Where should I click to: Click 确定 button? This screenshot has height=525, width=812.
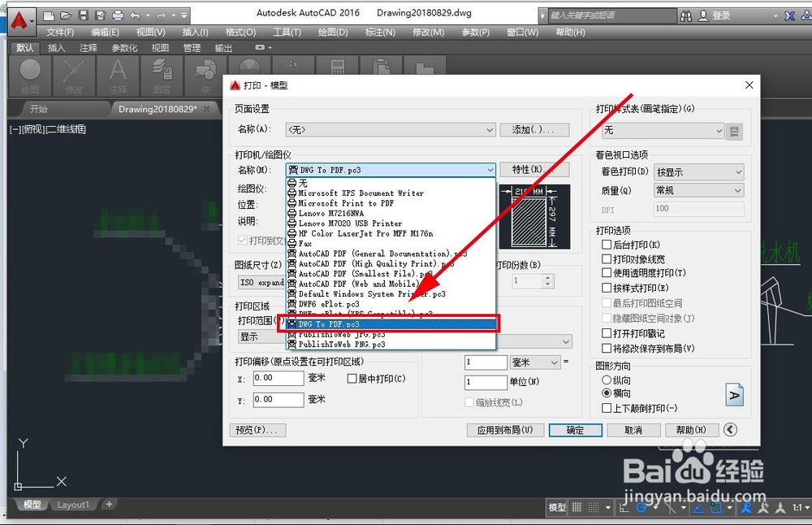click(576, 430)
